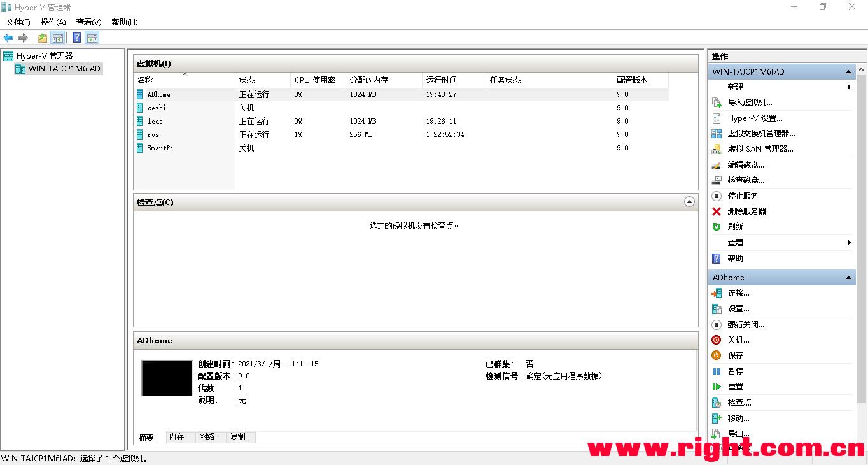Click the red 删除服务器 X icon
Viewport: 868px width, 465px height.
click(717, 211)
